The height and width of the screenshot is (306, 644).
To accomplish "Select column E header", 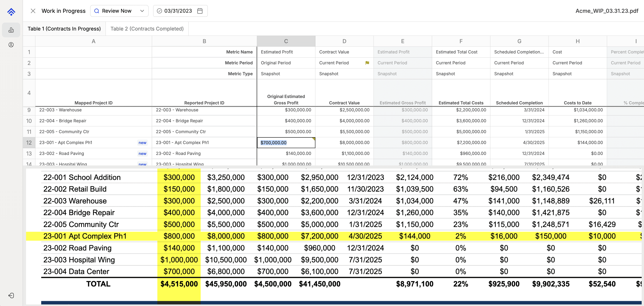I will click(x=402, y=41).
